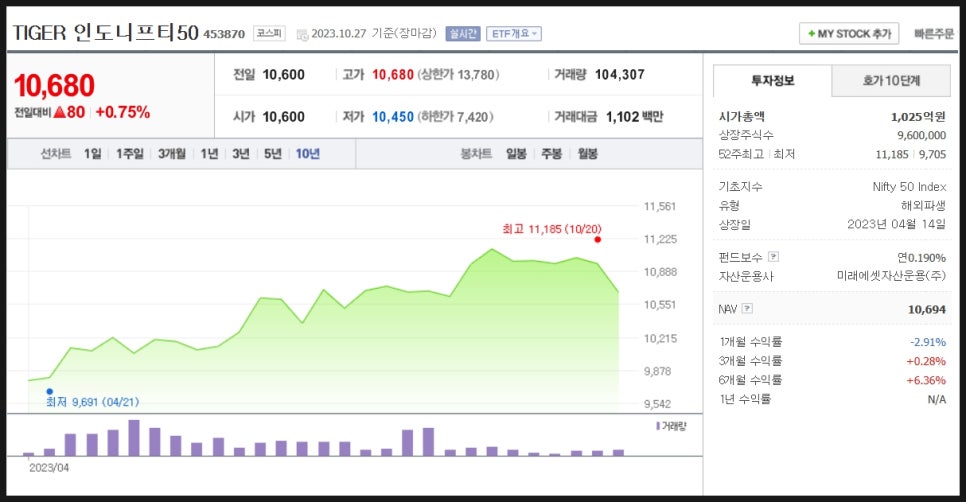Open 빠른주문 quick order link
The width and height of the screenshot is (966, 502).
pos(933,34)
